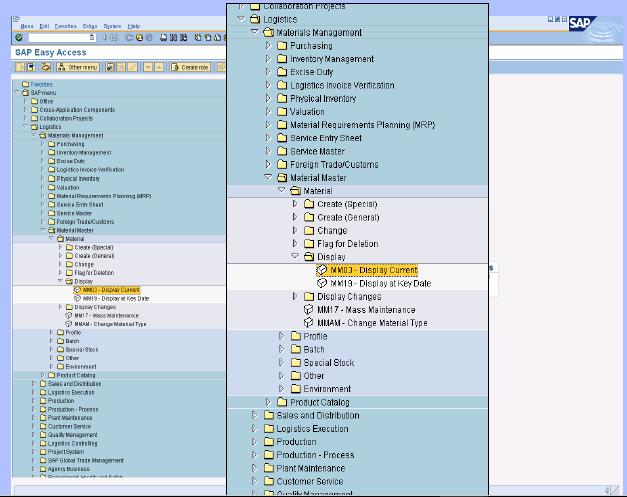Click the Move Favorites Up arrow icon
The width and height of the screenshot is (627, 497).
[x=159, y=67]
